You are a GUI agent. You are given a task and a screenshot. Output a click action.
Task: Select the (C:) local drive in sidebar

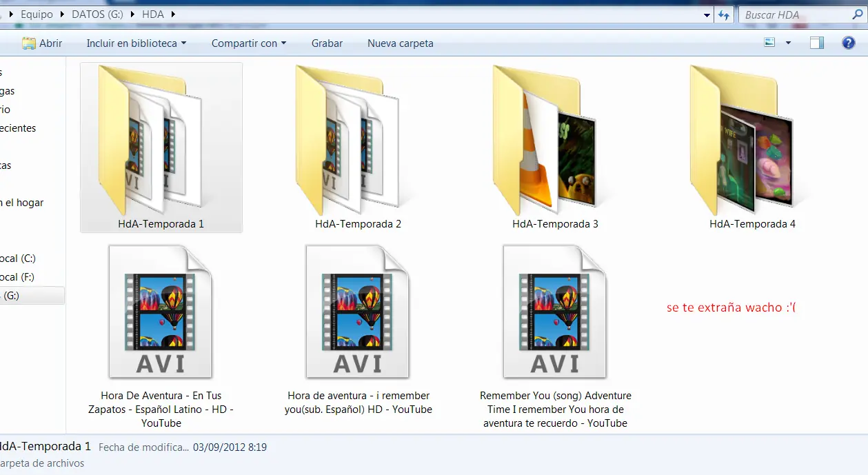[x=18, y=259]
